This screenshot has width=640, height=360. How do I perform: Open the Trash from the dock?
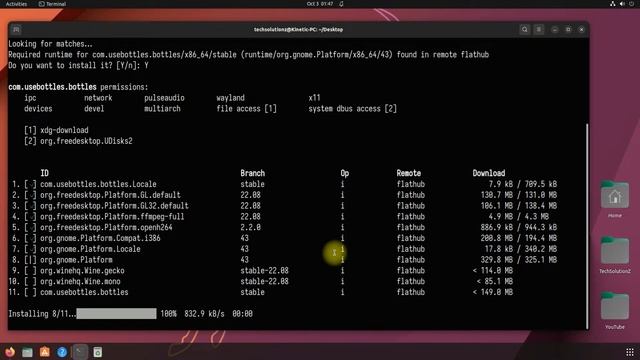coord(98,352)
